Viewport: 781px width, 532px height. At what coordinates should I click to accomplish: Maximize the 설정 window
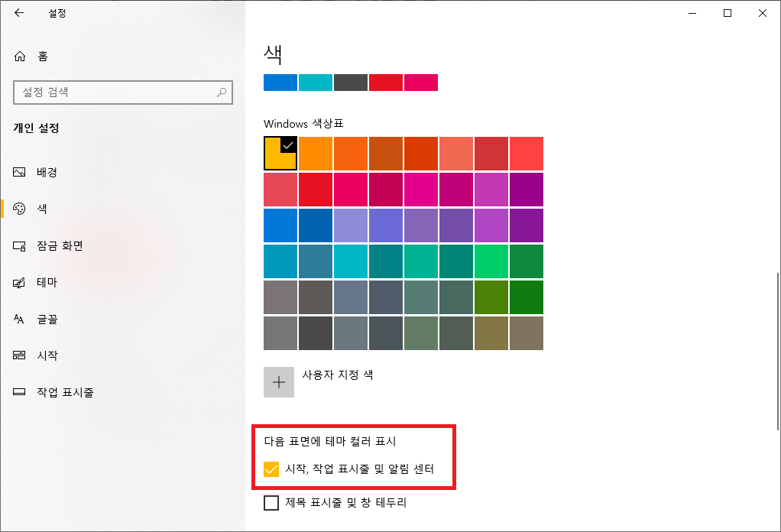tap(728, 13)
